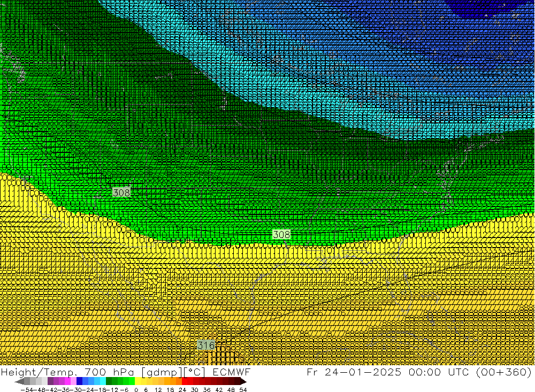
Task: Click the 'Height/Temp.' title text
Action: point(40,372)
